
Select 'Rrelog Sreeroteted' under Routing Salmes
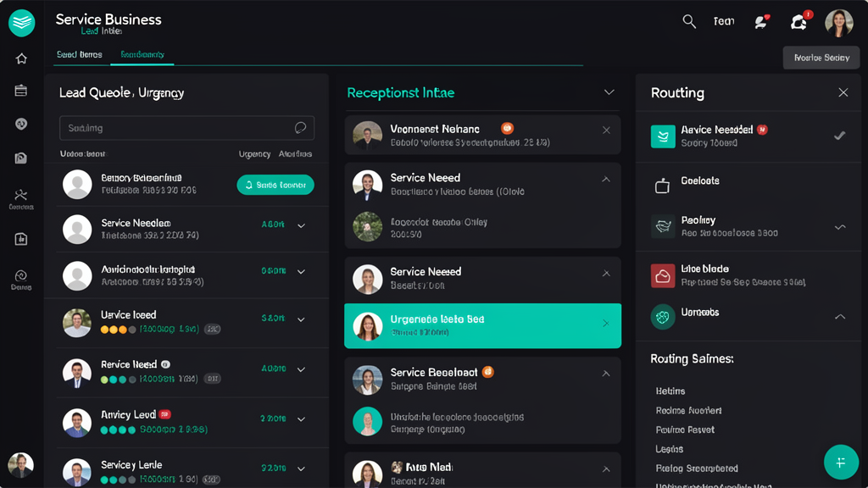coord(697,469)
